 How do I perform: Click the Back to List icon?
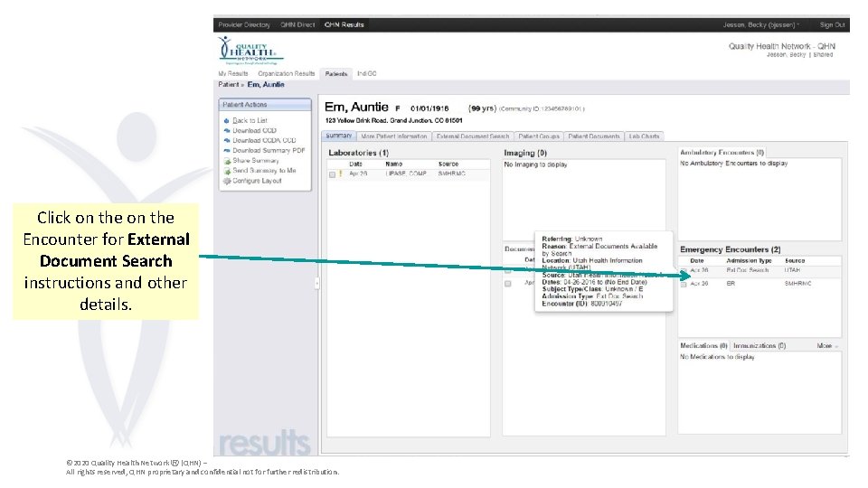(226, 120)
